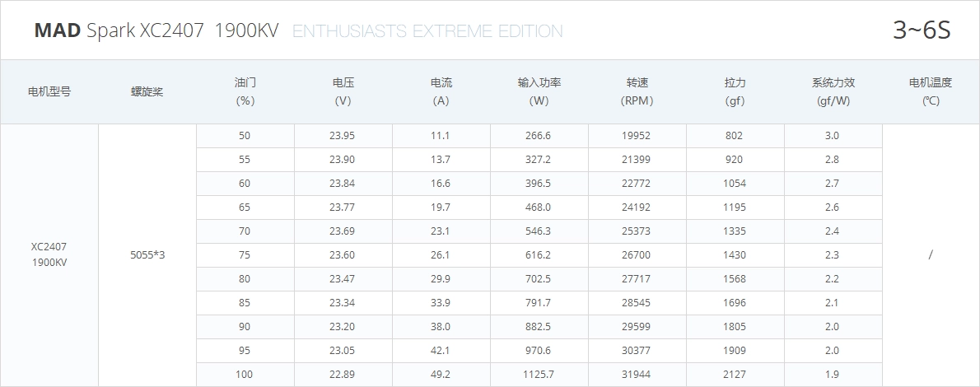The image size is (980, 387).
Task: Click the 拉力 (gf) column header
Action: (735, 91)
